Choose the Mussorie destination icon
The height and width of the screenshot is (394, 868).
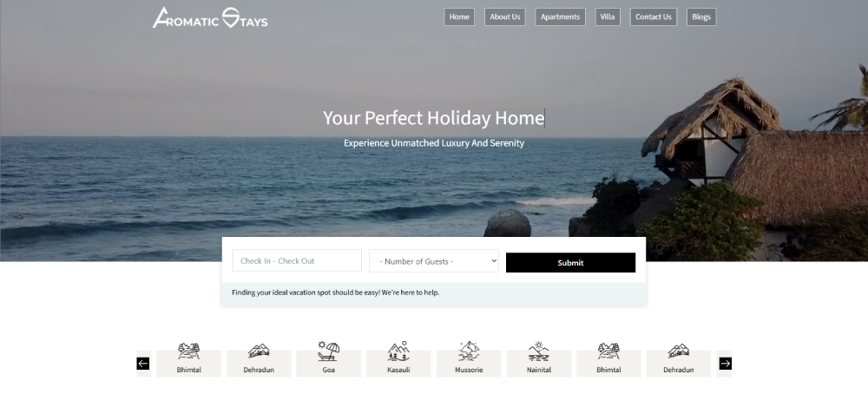point(469,351)
